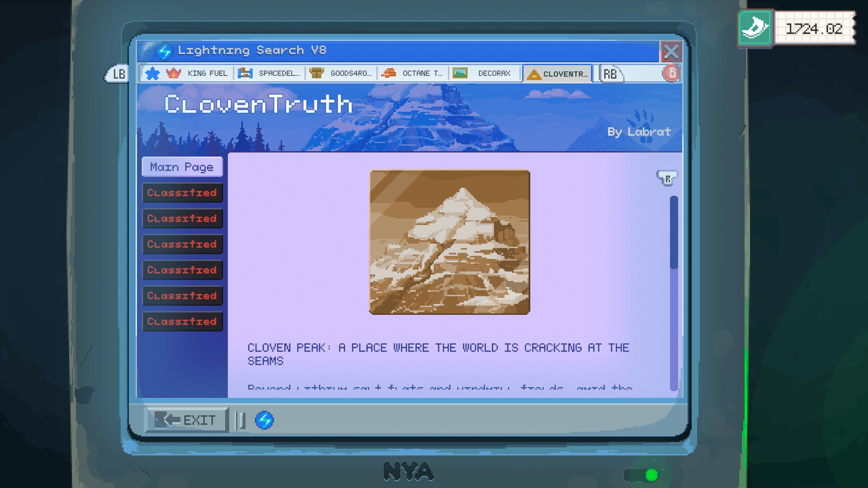Screen dimensions: 868x488
Task: Click the CloventR mountain tab icon
Action: 534,74
